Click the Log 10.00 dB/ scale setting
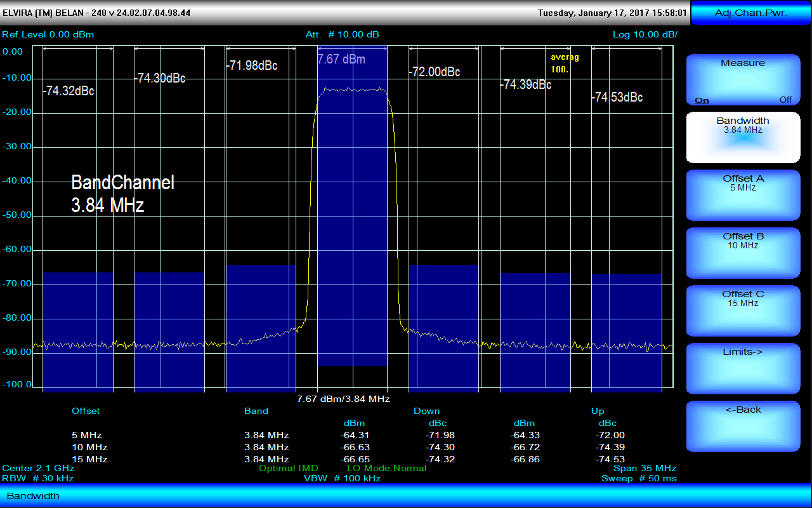812x508 pixels. click(x=645, y=34)
